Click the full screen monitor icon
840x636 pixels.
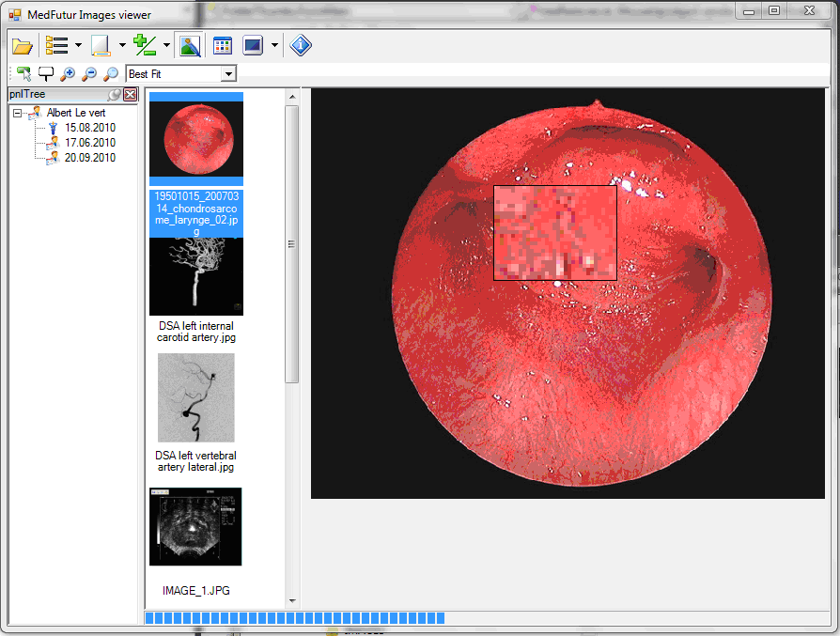point(253,45)
